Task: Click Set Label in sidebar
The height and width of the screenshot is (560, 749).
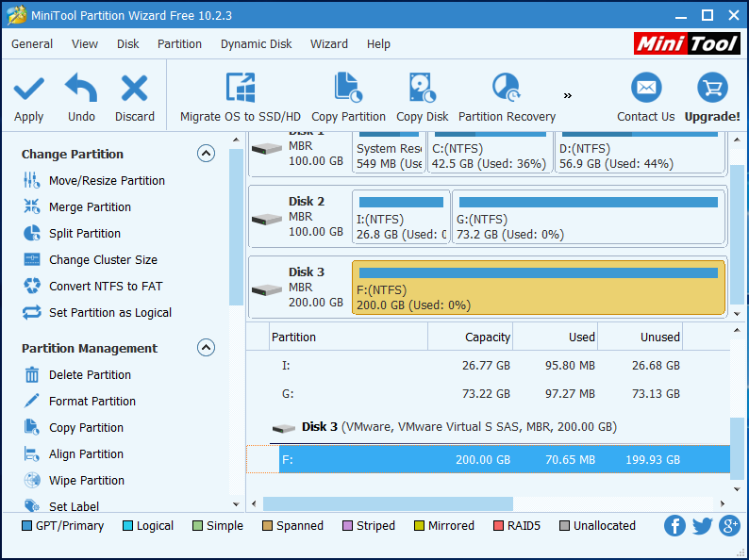Action: [60, 506]
